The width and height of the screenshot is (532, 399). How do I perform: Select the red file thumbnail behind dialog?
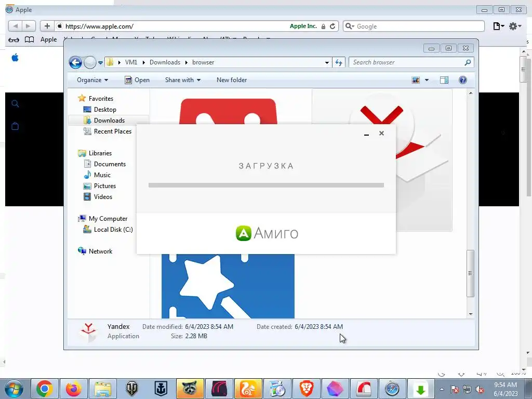tap(228, 111)
